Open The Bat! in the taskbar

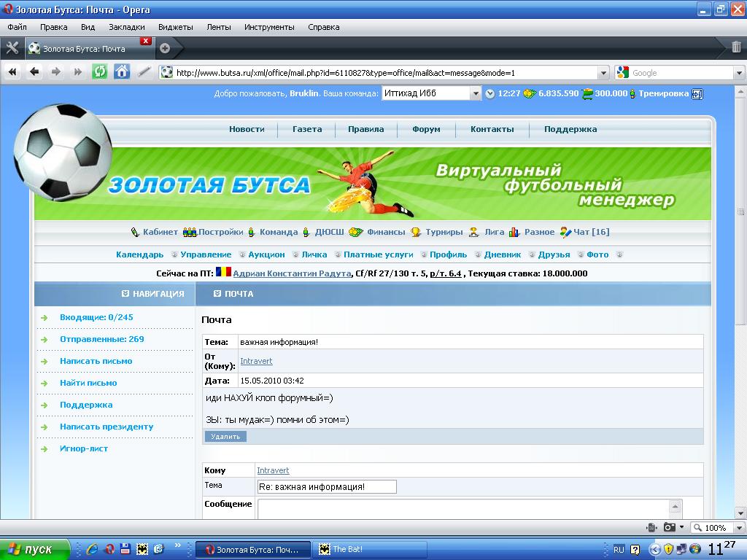pos(348,549)
